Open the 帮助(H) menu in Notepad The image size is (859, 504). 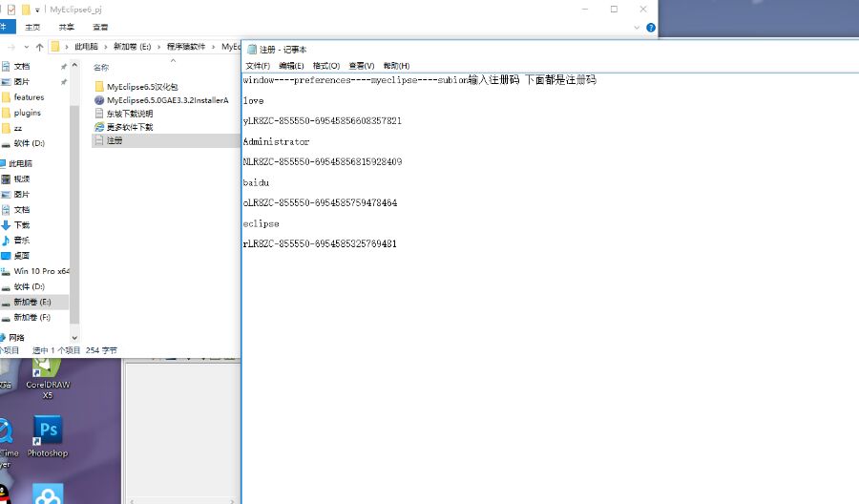pos(396,66)
